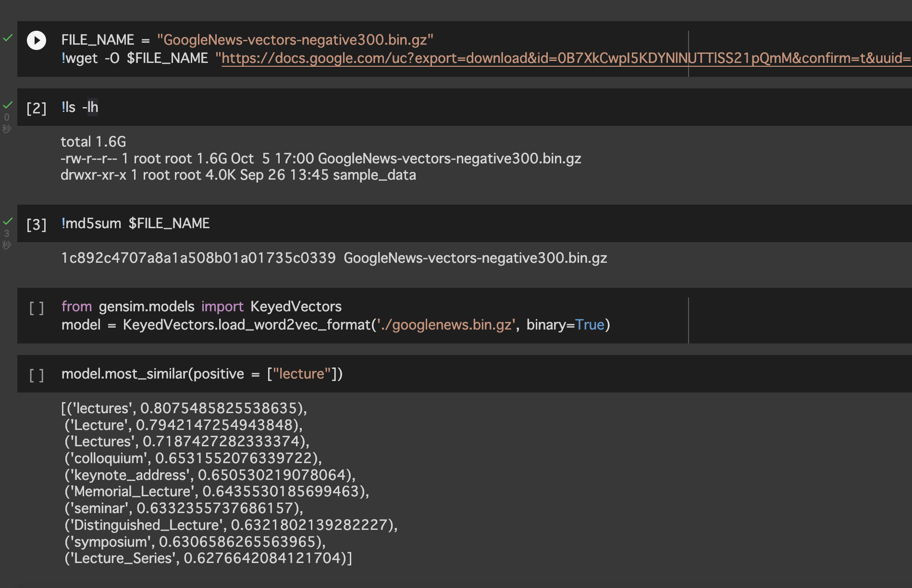Click the most_similar positive lecture code line
The width and height of the screenshot is (912, 588).
[x=202, y=374]
